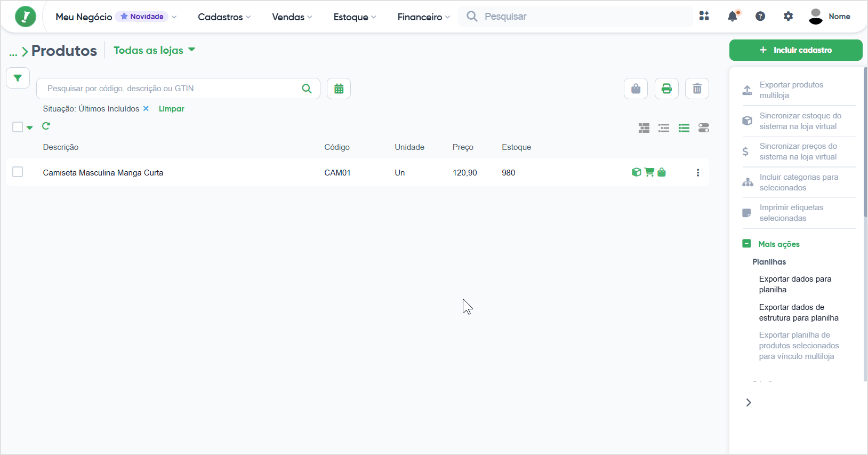Click the Preço column header
Screen dimensions: 868x455
coord(463,147)
